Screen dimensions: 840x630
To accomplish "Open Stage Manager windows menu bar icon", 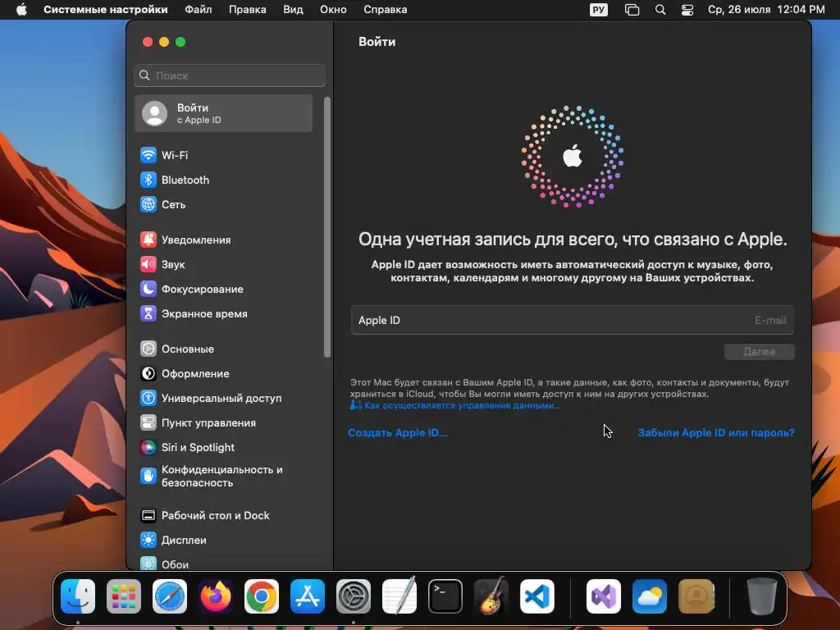I will pyautogui.click(x=632, y=10).
